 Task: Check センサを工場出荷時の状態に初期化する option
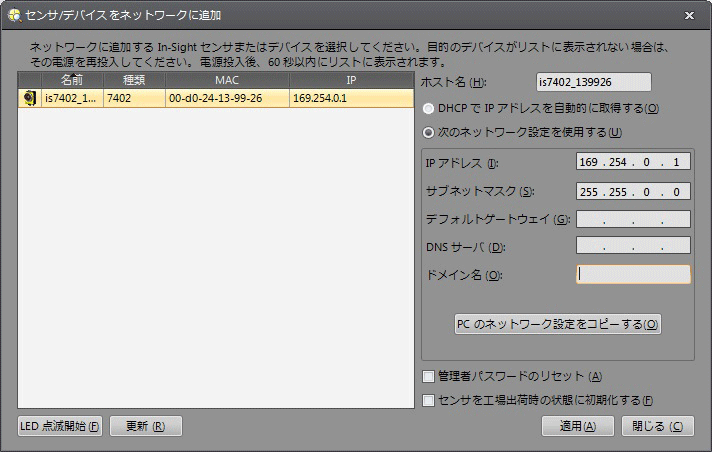(429, 400)
